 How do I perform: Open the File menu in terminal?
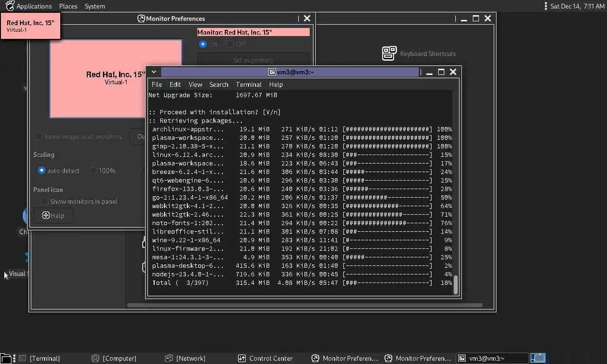(156, 84)
